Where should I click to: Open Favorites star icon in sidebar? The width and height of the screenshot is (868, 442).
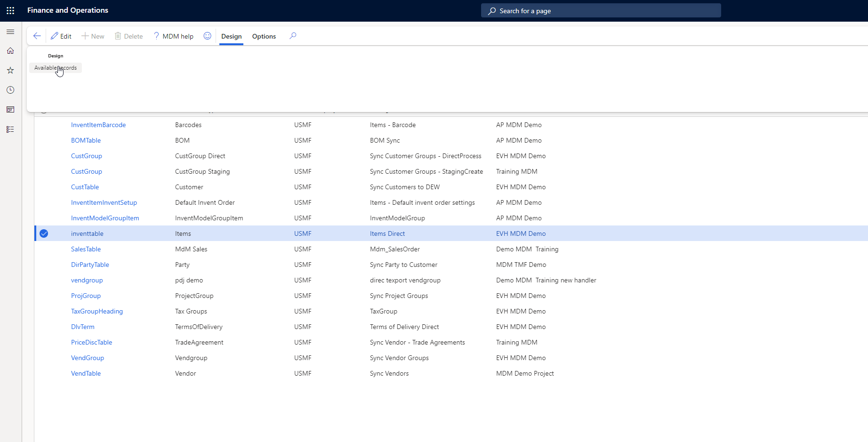coord(10,71)
